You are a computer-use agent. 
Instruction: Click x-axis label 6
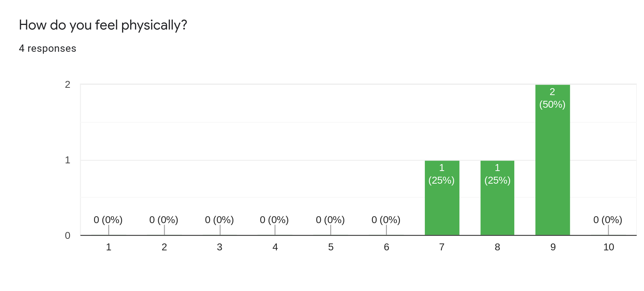coord(386,247)
